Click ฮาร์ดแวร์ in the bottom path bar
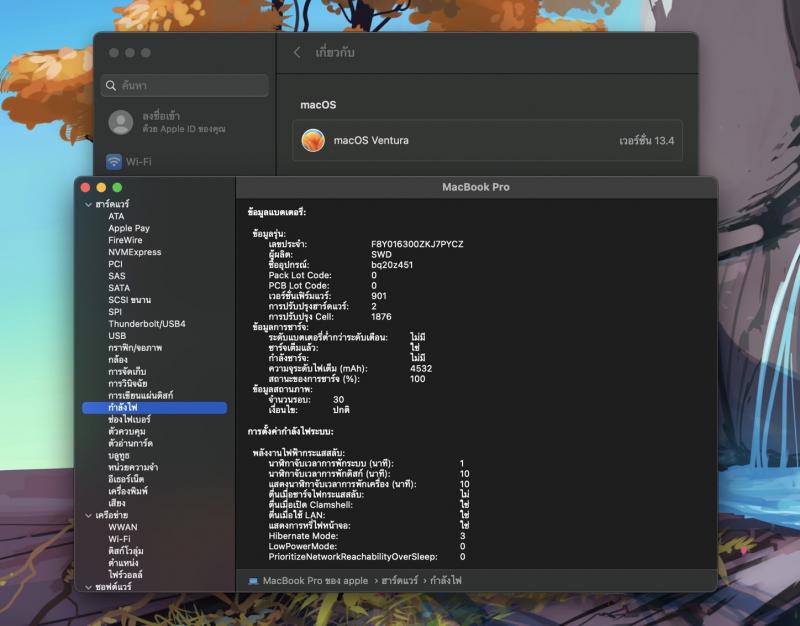 pos(399,580)
